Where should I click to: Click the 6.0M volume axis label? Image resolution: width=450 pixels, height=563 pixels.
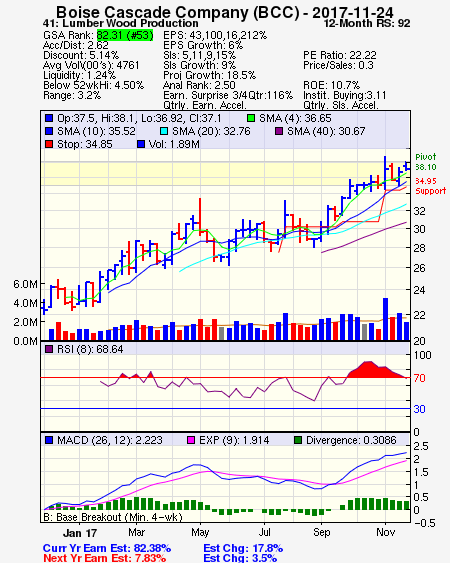[x=25, y=284]
